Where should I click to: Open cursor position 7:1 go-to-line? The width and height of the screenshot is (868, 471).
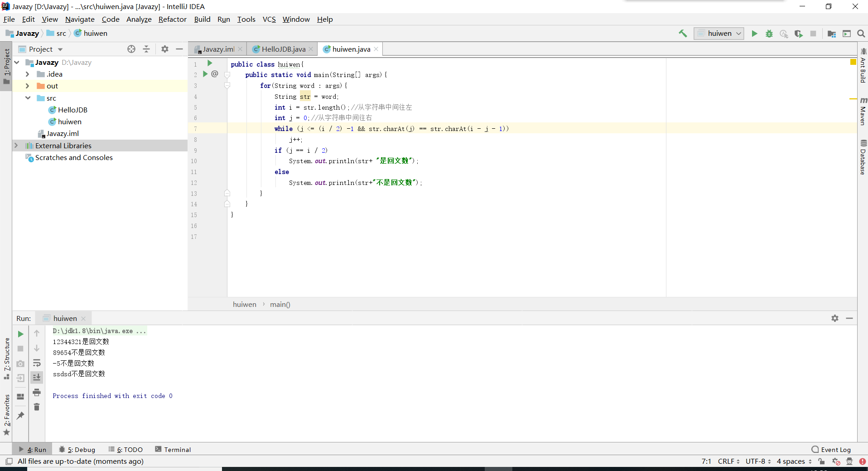click(706, 461)
